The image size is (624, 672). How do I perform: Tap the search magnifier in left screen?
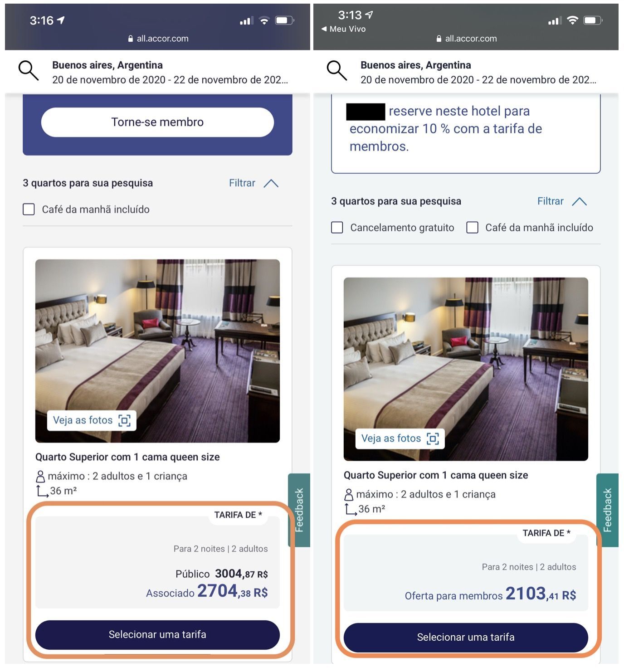click(28, 71)
